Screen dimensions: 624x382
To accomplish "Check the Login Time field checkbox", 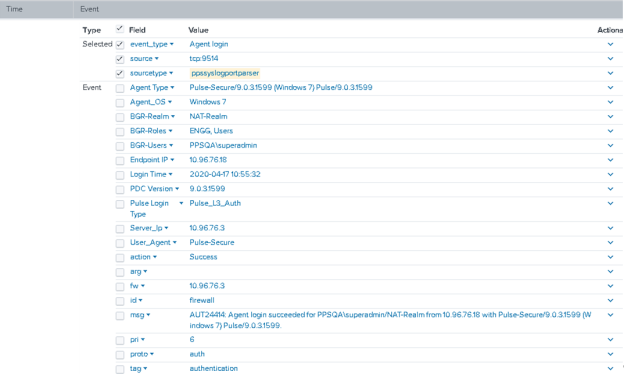I will coord(120,175).
